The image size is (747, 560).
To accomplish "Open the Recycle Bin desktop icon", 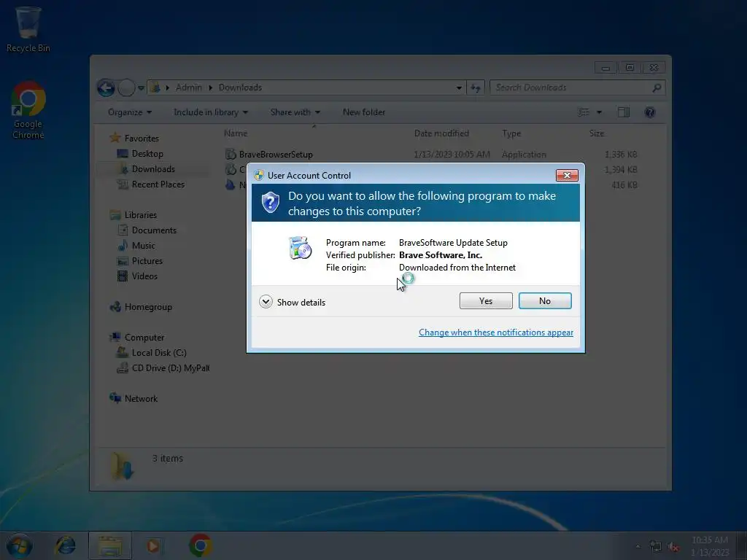I will click(28, 29).
